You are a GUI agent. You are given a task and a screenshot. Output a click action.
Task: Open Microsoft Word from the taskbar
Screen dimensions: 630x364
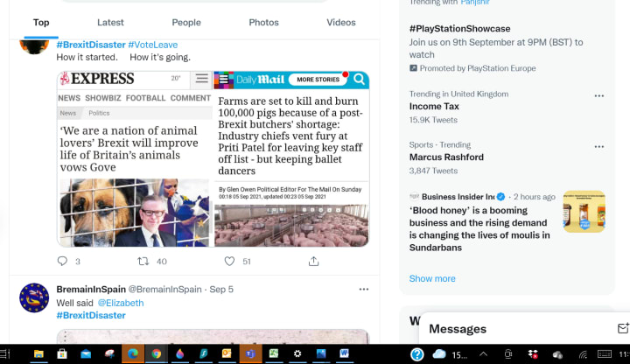point(345,354)
